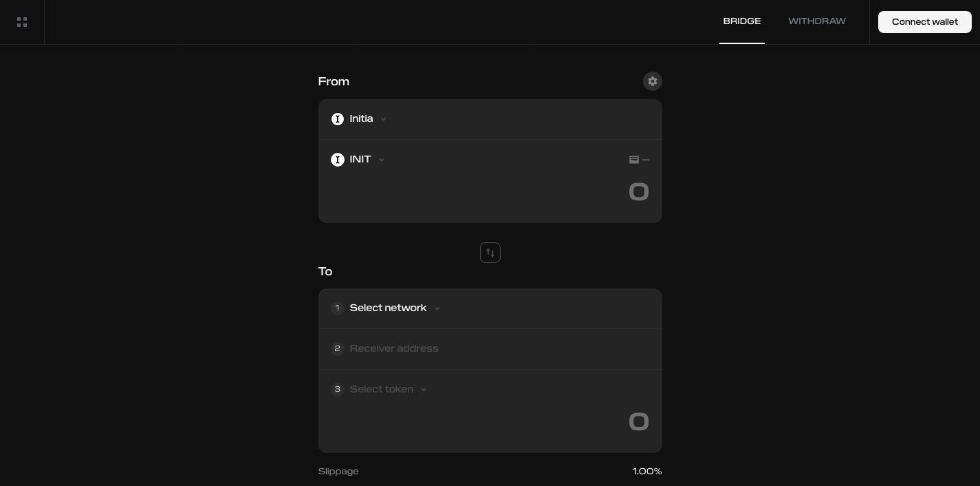Image resolution: width=980 pixels, height=486 pixels.
Task: Click the step 2 number badge
Action: 337,349
